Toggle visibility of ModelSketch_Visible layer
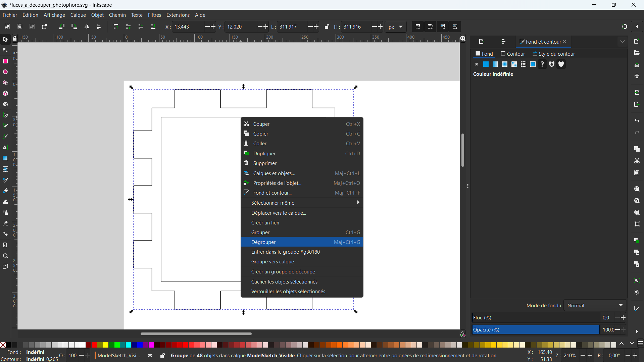This screenshot has height=362, width=644. (150, 356)
